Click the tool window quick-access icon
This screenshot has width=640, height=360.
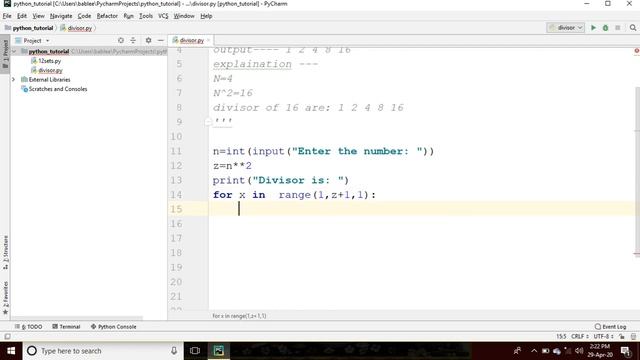7,336
